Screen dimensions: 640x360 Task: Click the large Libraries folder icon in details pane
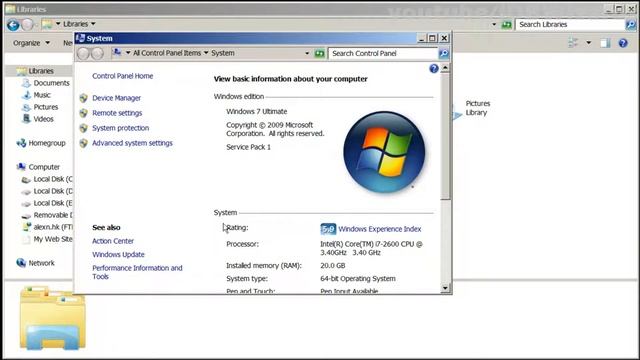point(53,318)
